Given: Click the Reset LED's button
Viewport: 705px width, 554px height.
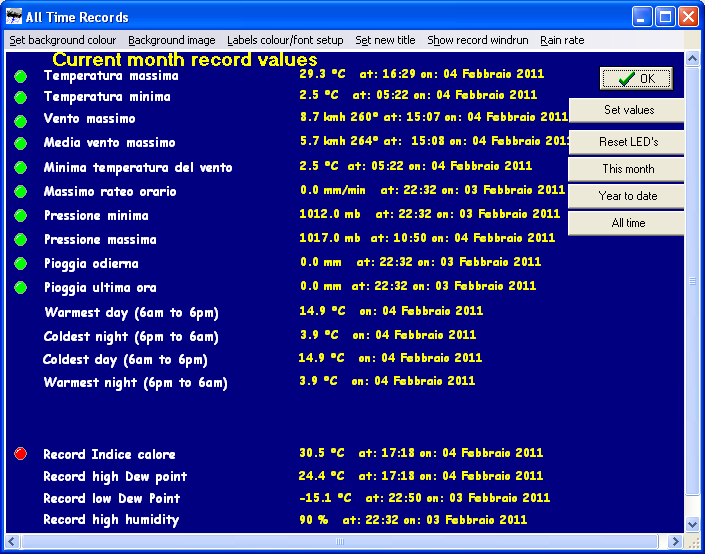Looking at the screenshot, I should pos(627,142).
